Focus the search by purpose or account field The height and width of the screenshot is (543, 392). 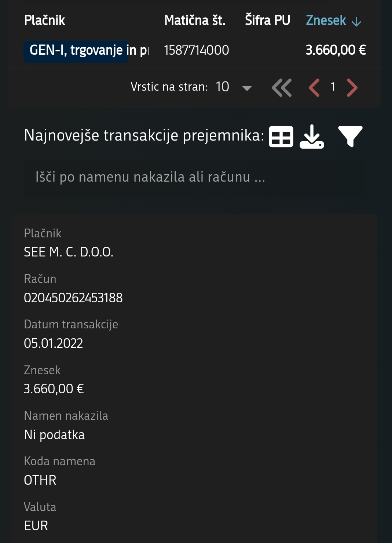coord(194,177)
